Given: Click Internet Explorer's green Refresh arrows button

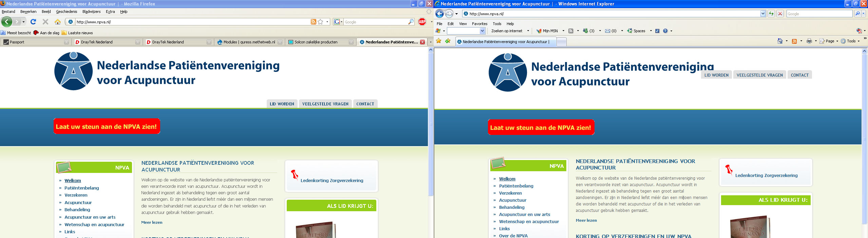Looking at the screenshot, I should point(771,14).
